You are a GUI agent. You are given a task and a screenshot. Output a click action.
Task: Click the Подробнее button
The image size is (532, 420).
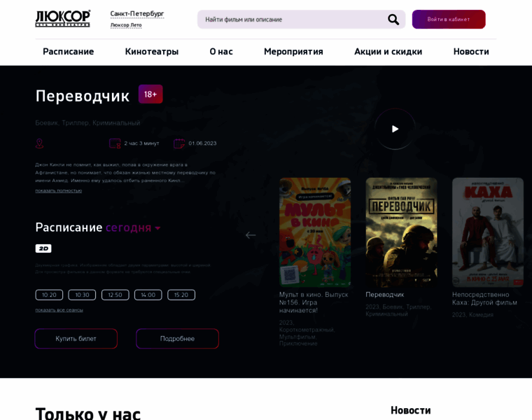[177, 339]
